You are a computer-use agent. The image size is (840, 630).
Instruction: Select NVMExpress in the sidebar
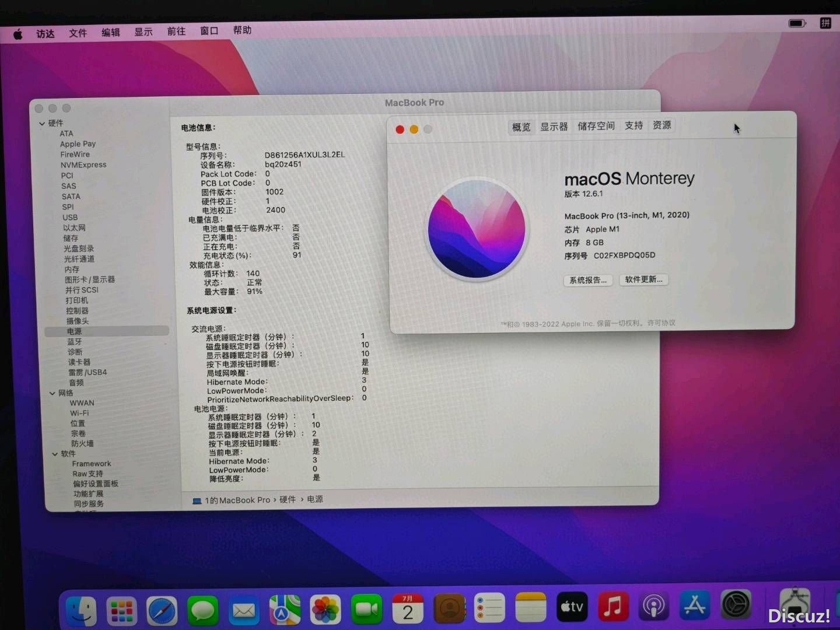pyautogui.click(x=83, y=165)
